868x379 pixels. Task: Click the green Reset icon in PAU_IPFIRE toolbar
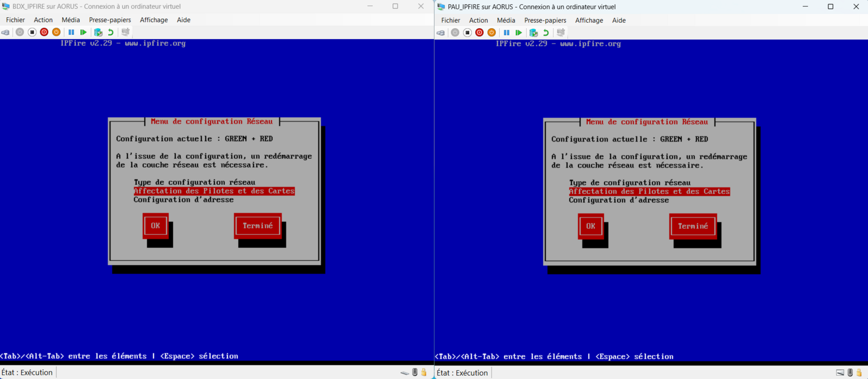point(519,33)
